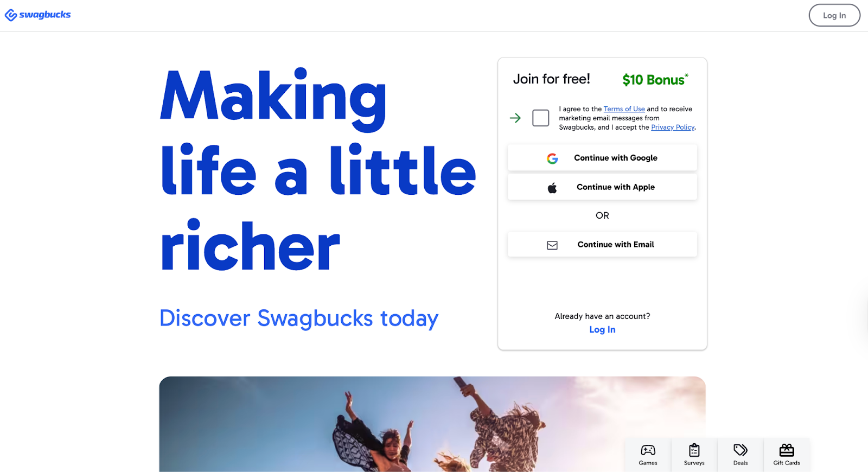868x472 pixels.
Task: Click the green arrow beside checkbox
Action: click(515, 118)
